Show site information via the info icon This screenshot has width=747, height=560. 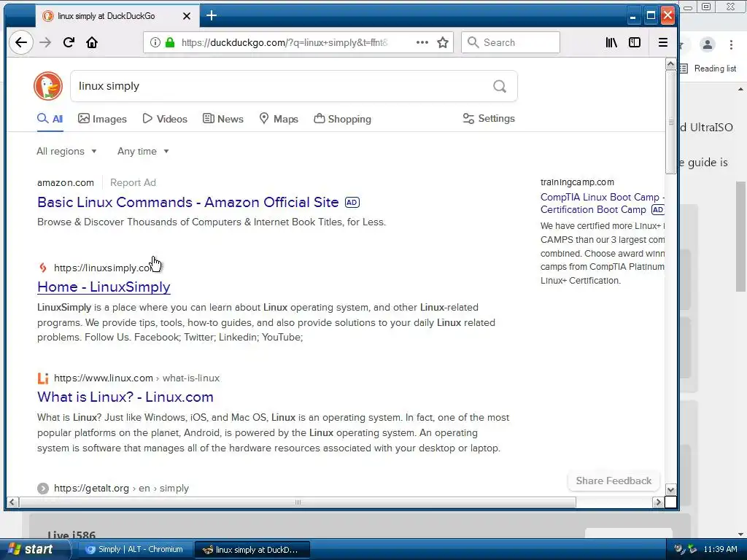click(155, 42)
